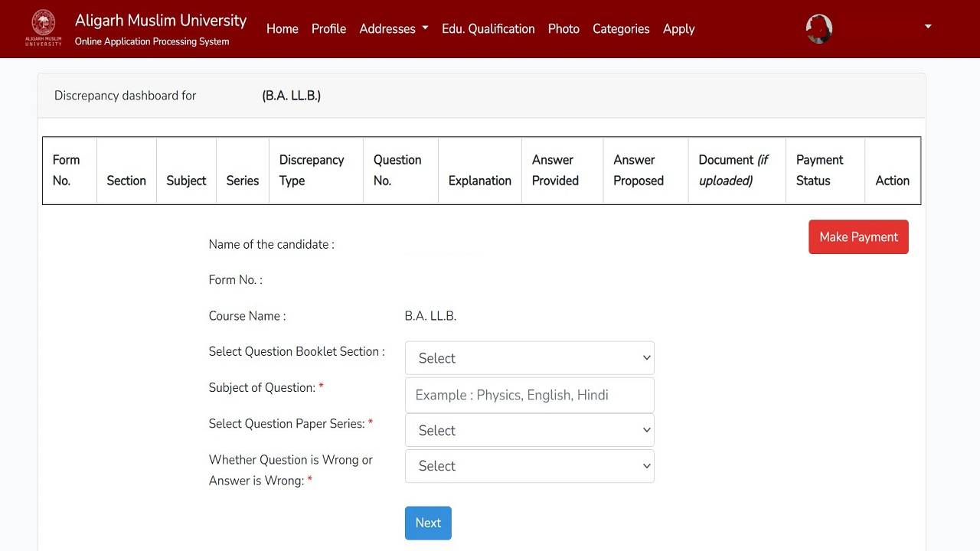Click the Aligarh Muslim University title text
The image size is (980, 551).
pos(161,21)
